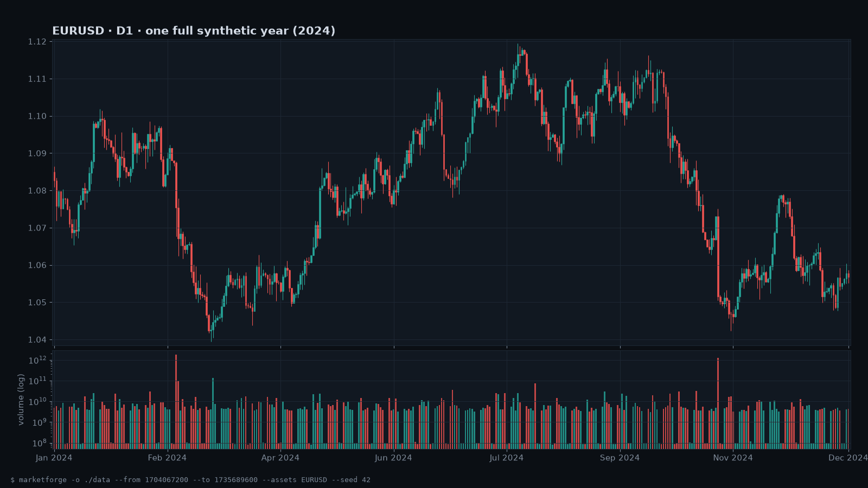The image size is (868, 488).
Task: Click the 1.09 price axis label
Action: coord(37,153)
